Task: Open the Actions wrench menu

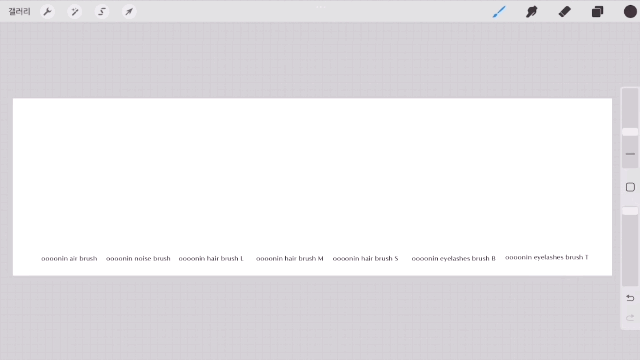Action: point(48,11)
